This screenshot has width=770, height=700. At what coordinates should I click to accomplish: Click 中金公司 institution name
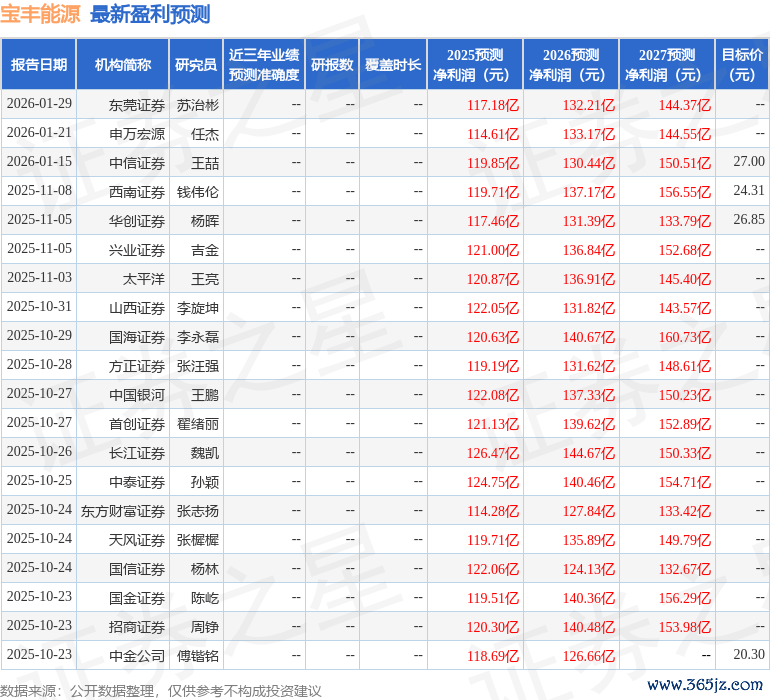[x=137, y=656]
